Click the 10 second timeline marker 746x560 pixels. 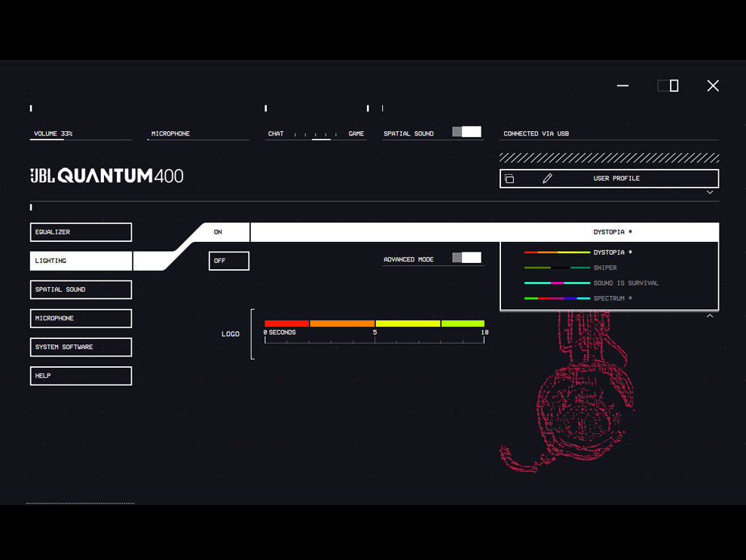tap(485, 332)
